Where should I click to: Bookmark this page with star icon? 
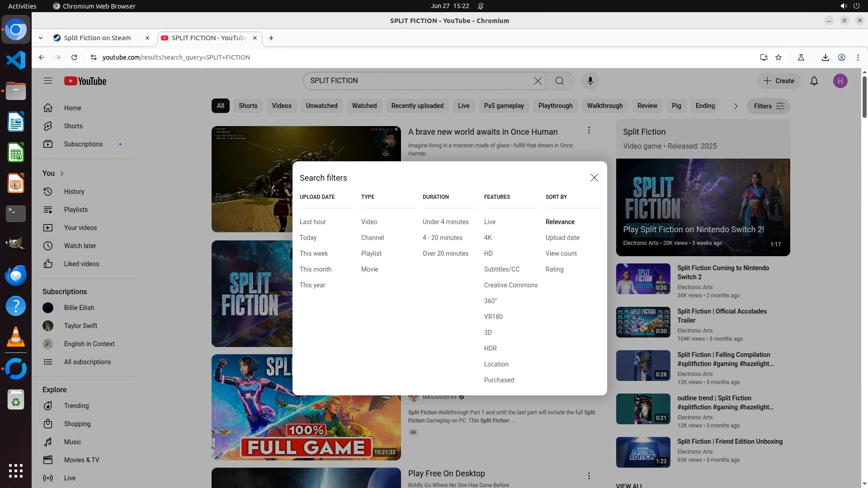pyautogui.click(x=778, y=57)
